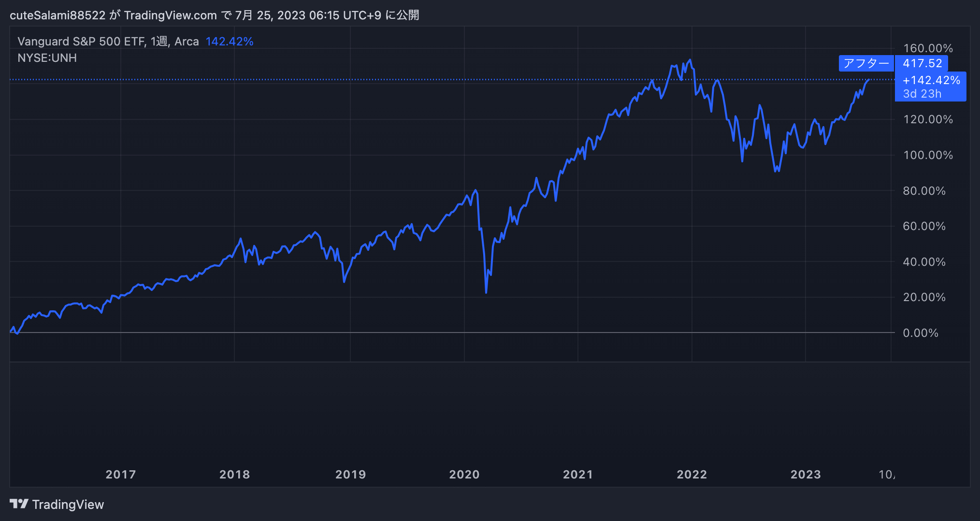This screenshot has height=521, width=980.
Task: Click the 142.42% value in the legend
Action: tap(230, 42)
